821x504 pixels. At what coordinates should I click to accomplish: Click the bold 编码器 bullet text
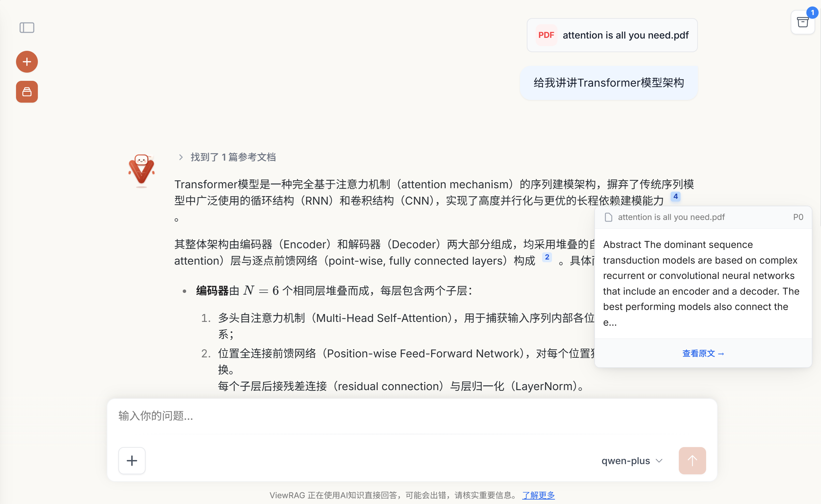(x=212, y=291)
